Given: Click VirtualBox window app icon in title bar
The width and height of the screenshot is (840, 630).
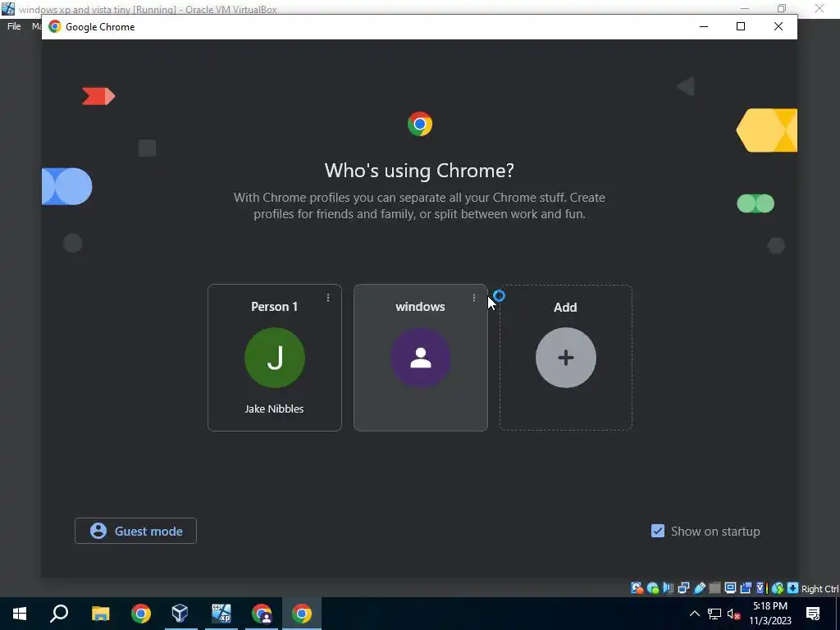Looking at the screenshot, I should pos(8,8).
